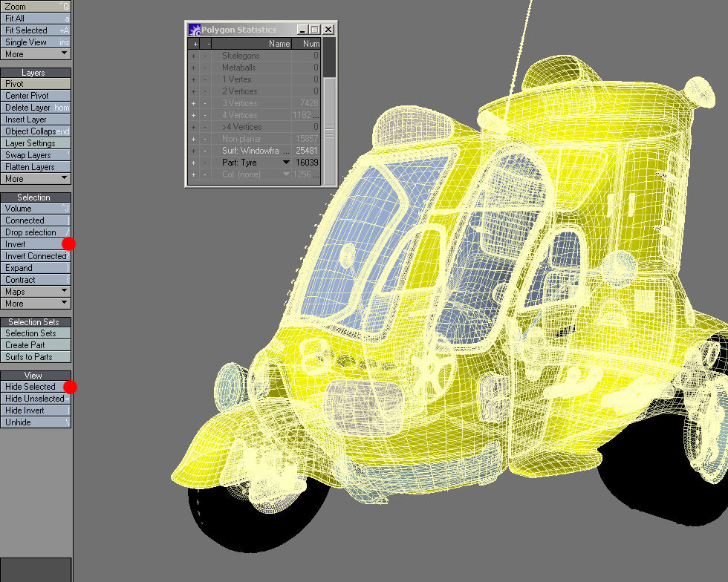Deselect 4 Vertices polygons using minus icon
This screenshot has width=728, height=582.
(205, 115)
